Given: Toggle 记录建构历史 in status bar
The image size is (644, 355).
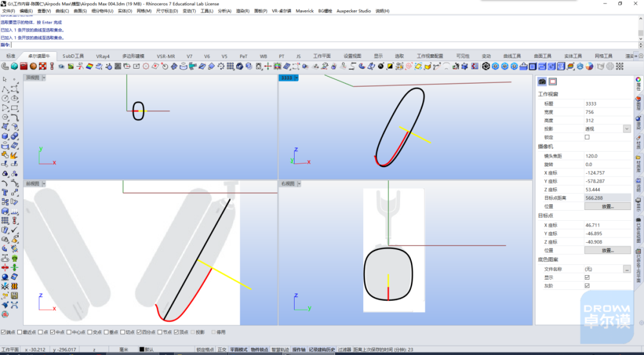Looking at the screenshot, I should coord(321,350).
